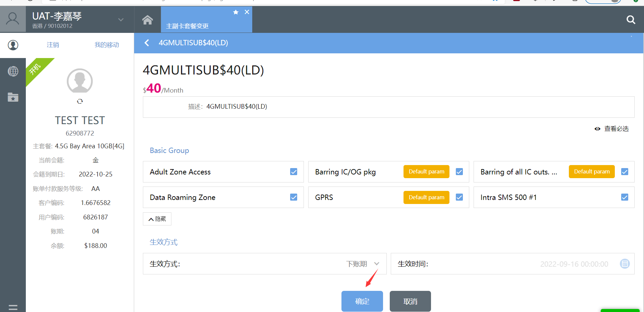Click the phone number 62908772

tap(80, 133)
